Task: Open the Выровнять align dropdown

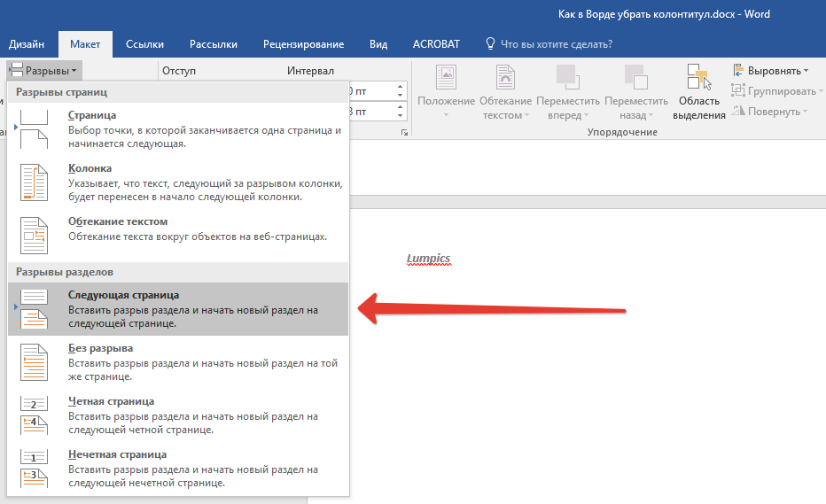Action: [768, 70]
